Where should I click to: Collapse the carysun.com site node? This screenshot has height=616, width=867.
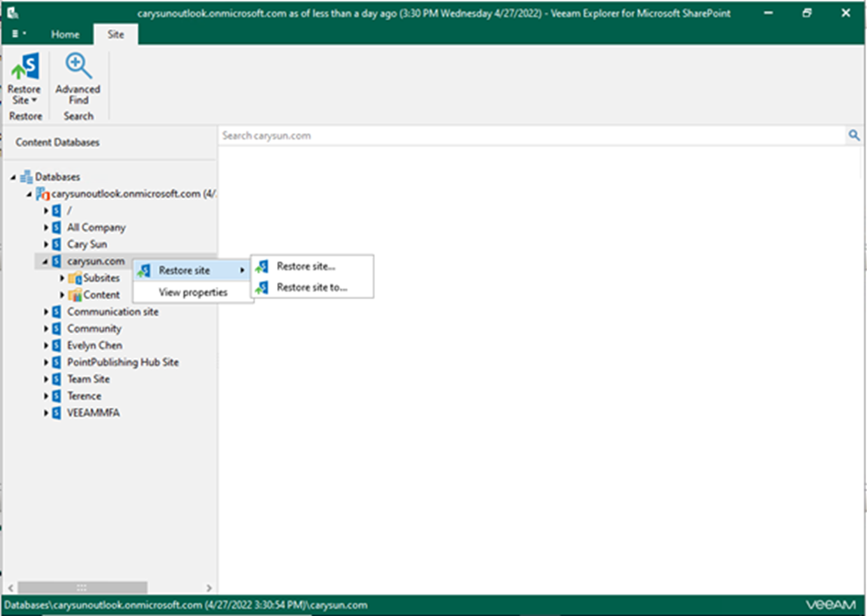point(46,261)
